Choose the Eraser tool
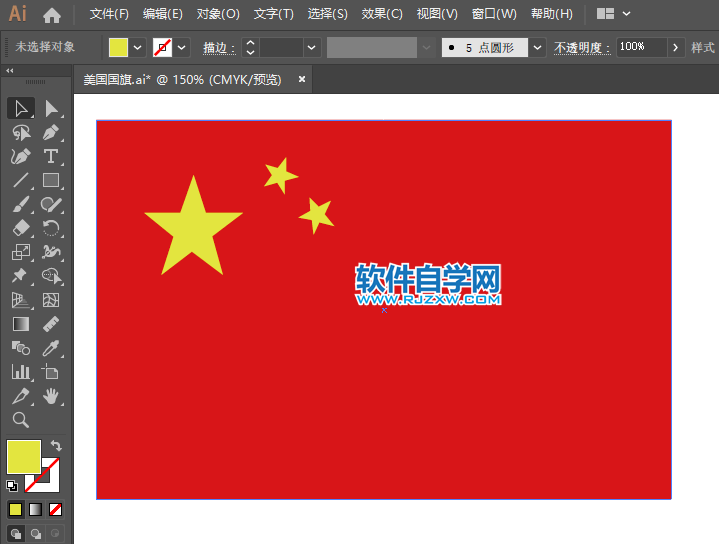Image resolution: width=719 pixels, height=544 pixels. pos(21,228)
